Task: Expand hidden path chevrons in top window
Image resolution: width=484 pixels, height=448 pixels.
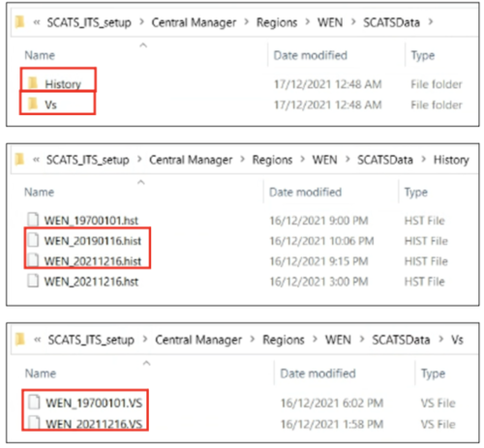Action: (37, 22)
